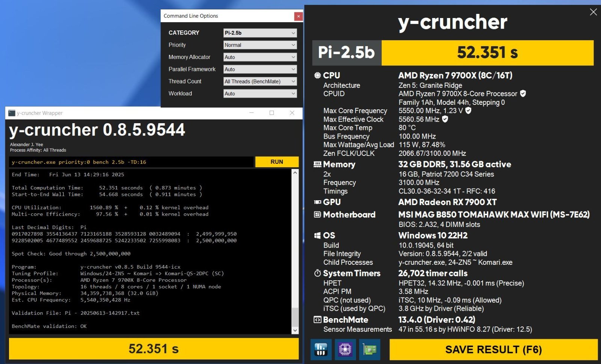Click the GPU section icon
Image resolution: width=601 pixels, height=364 pixels.
[x=318, y=202]
